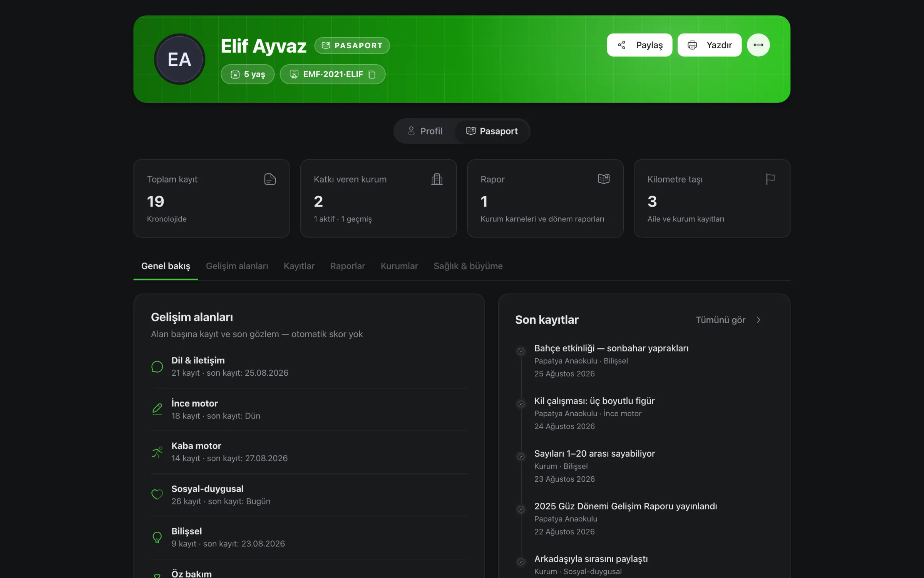Click the Kilometre taşı stat card
The width and height of the screenshot is (924, 578).
click(x=712, y=198)
